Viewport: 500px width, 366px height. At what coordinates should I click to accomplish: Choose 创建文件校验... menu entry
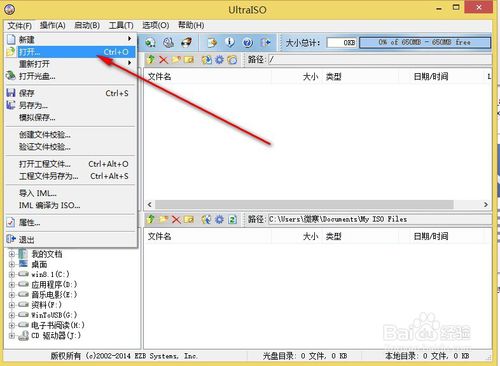pos(70,135)
